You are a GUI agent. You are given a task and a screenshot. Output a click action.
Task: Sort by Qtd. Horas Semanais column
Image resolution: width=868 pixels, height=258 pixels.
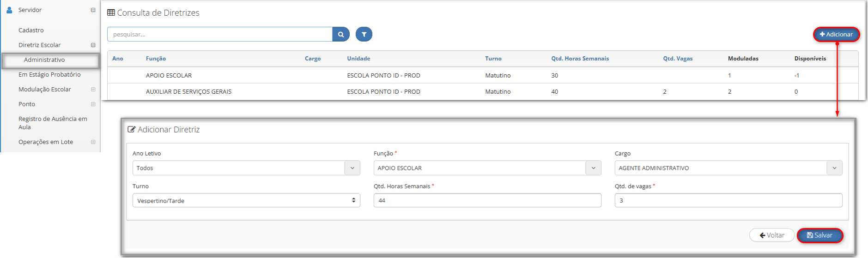tap(580, 59)
